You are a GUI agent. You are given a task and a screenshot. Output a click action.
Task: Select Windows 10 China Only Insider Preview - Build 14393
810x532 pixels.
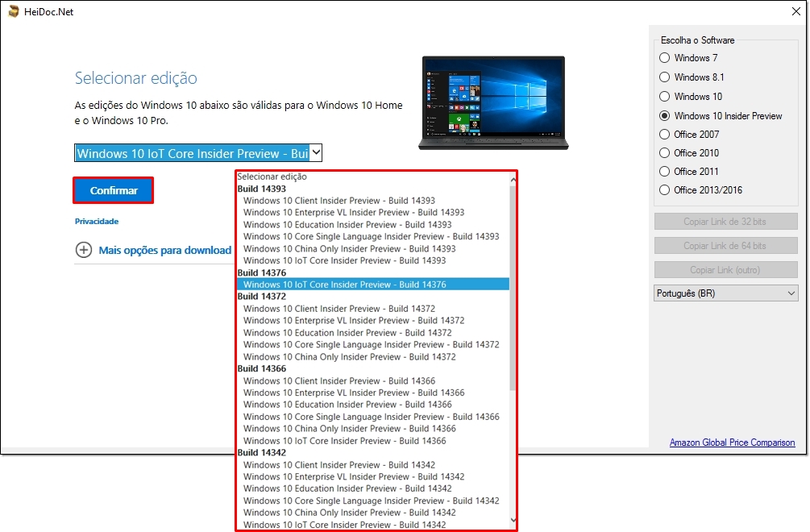[373, 248]
